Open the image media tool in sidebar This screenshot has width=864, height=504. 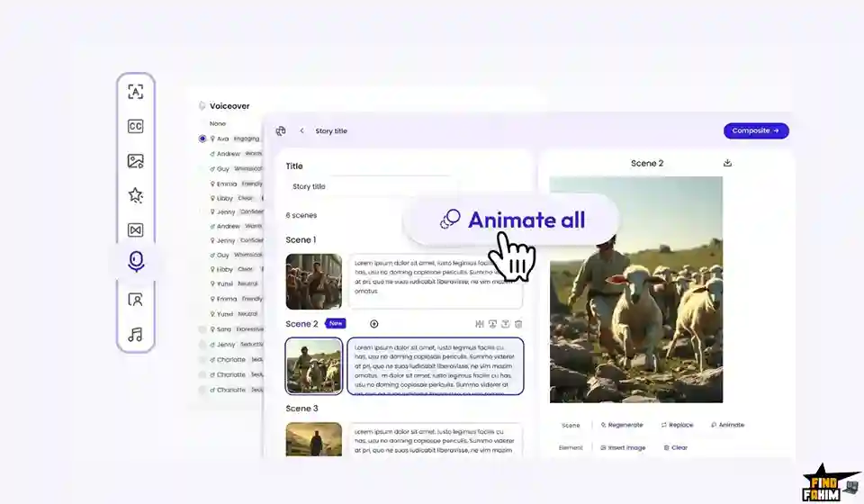[x=136, y=161]
